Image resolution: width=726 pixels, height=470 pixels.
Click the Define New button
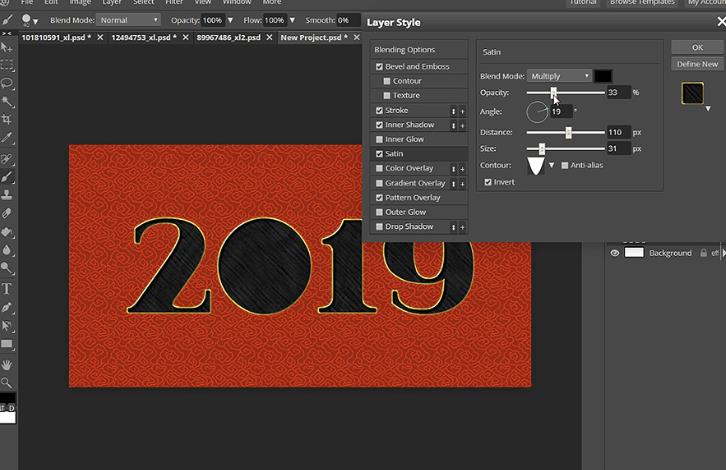[x=697, y=64]
